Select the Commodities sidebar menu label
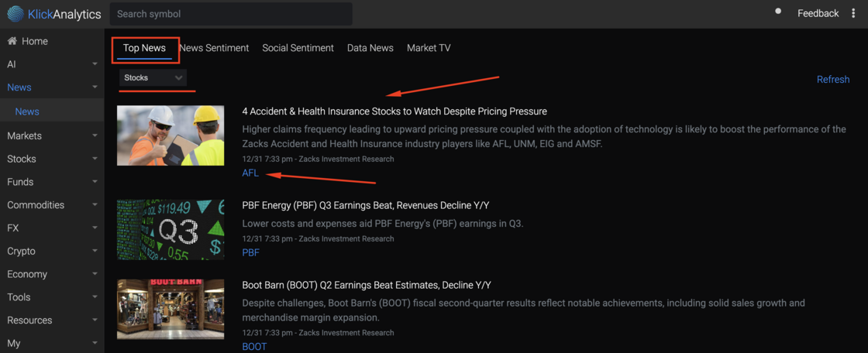The width and height of the screenshot is (868, 353). coord(34,205)
